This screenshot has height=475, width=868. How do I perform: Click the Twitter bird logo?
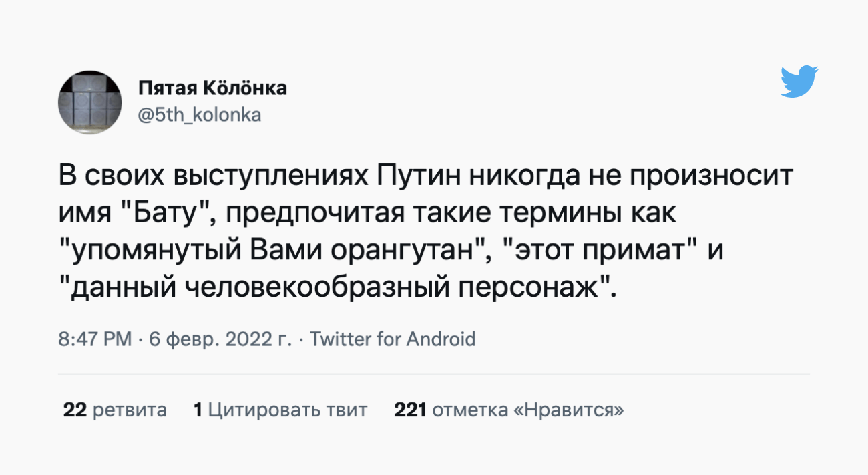tap(799, 82)
